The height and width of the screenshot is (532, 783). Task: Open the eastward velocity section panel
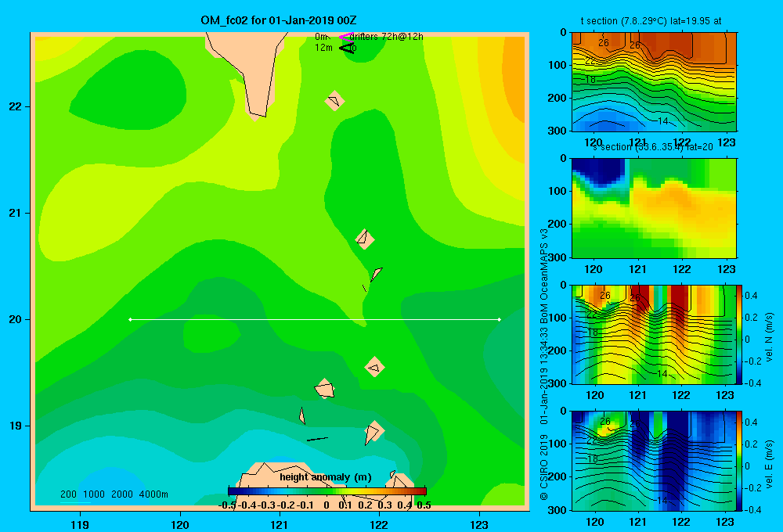[654, 461]
